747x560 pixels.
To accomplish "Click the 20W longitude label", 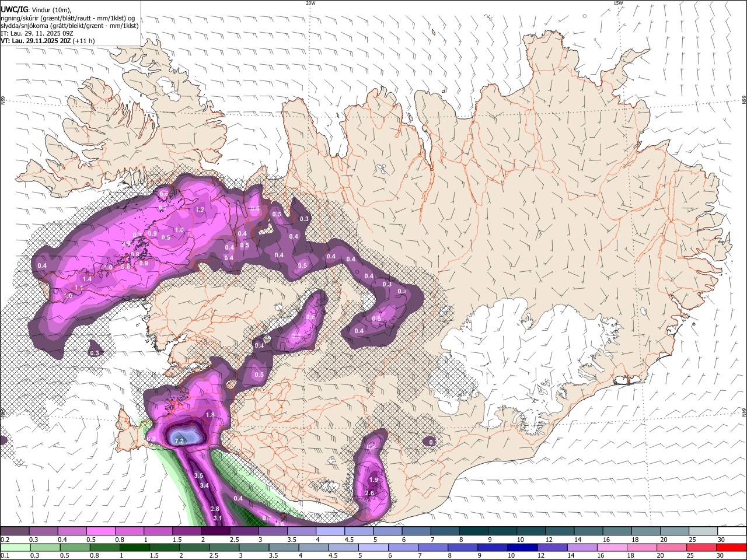I will pos(310,3).
